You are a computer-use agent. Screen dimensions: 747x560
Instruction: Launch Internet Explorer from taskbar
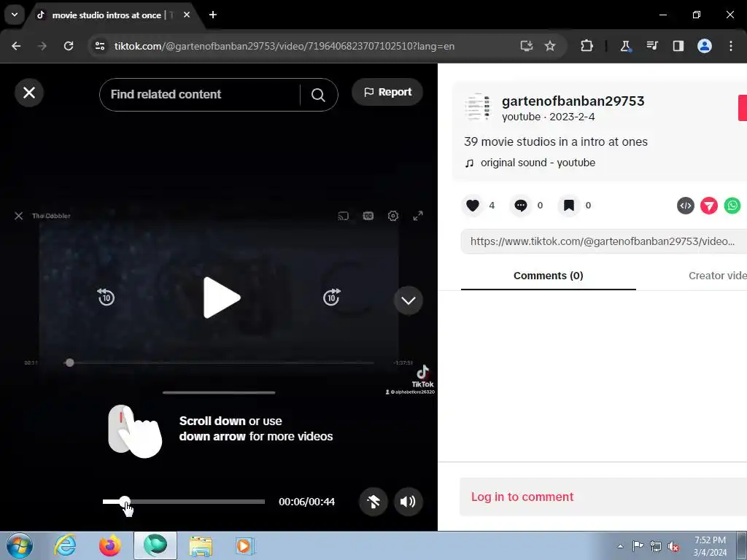tap(65, 545)
